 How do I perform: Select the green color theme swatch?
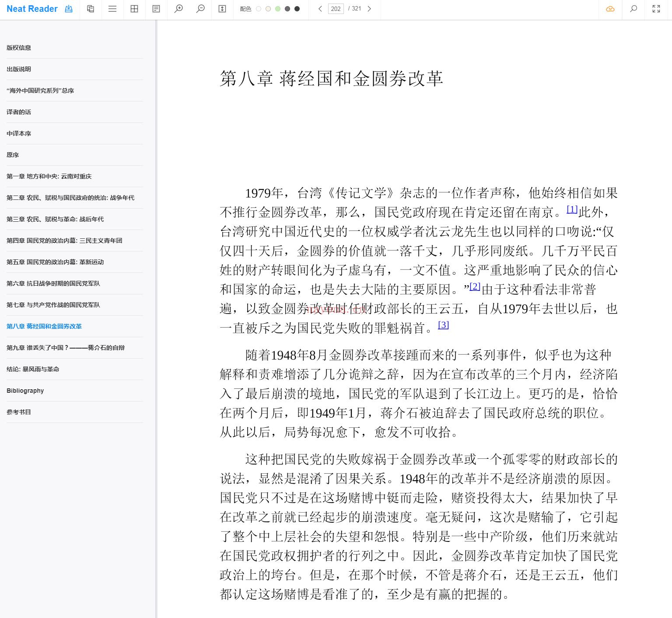tap(278, 9)
